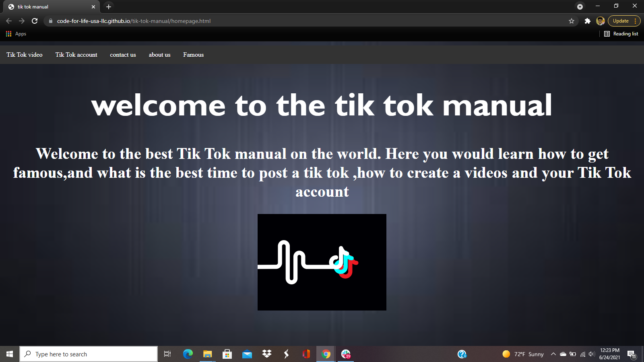Click the welcome to the tik tok manual heading

coord(322,105)
